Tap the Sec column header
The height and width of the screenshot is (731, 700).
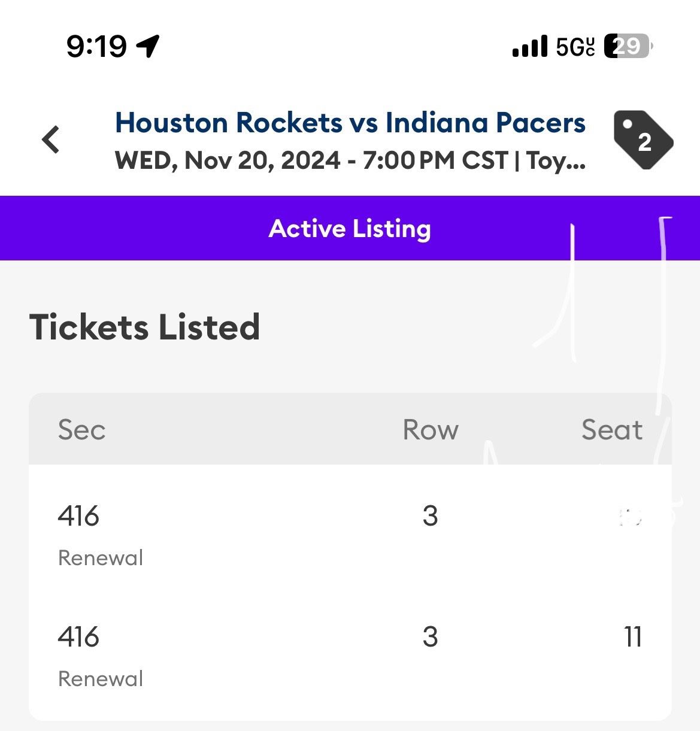(81, 430)
